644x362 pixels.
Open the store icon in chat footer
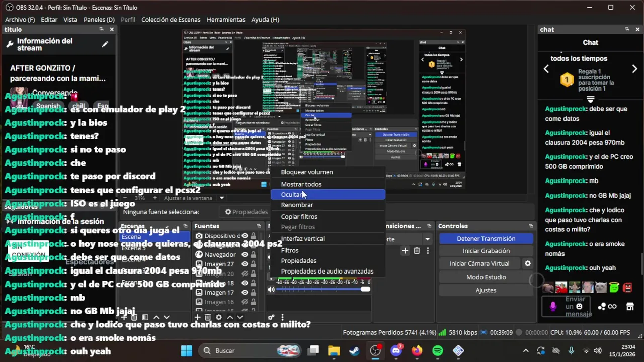click(630, 306)
